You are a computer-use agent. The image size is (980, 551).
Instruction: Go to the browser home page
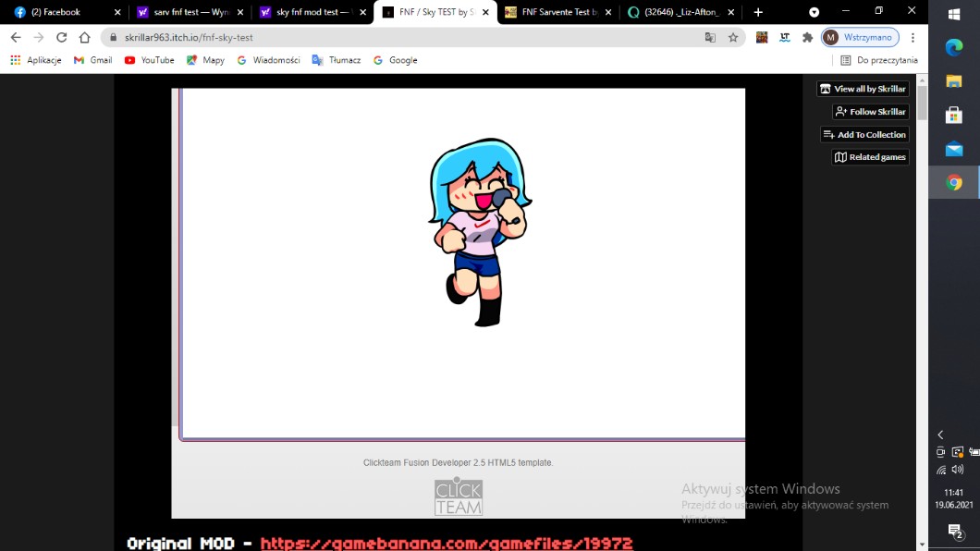click(x=85, y=38)
